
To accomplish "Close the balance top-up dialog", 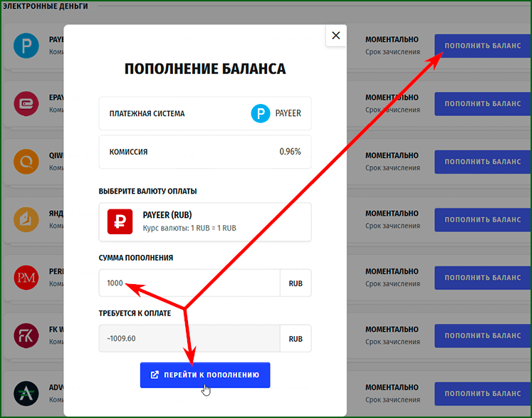I will click(336, 36).
